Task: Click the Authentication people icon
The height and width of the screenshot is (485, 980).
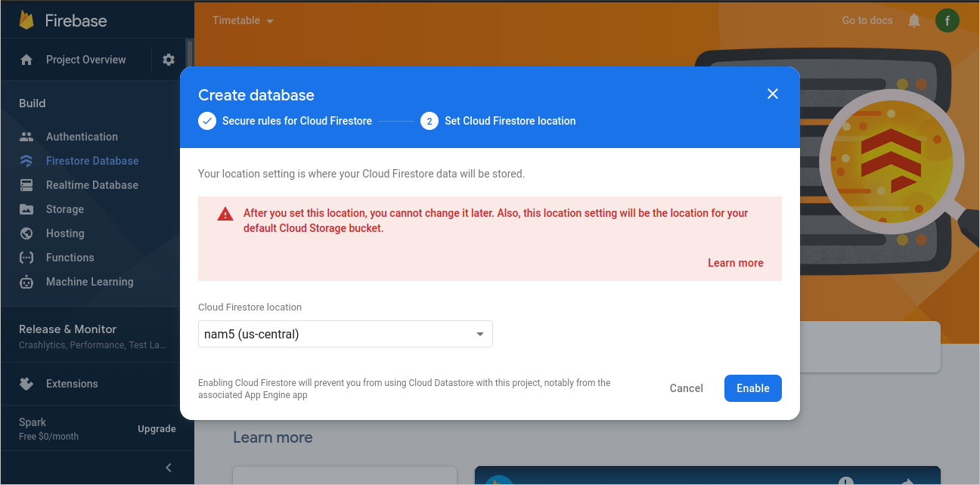Action: point(26,137)
